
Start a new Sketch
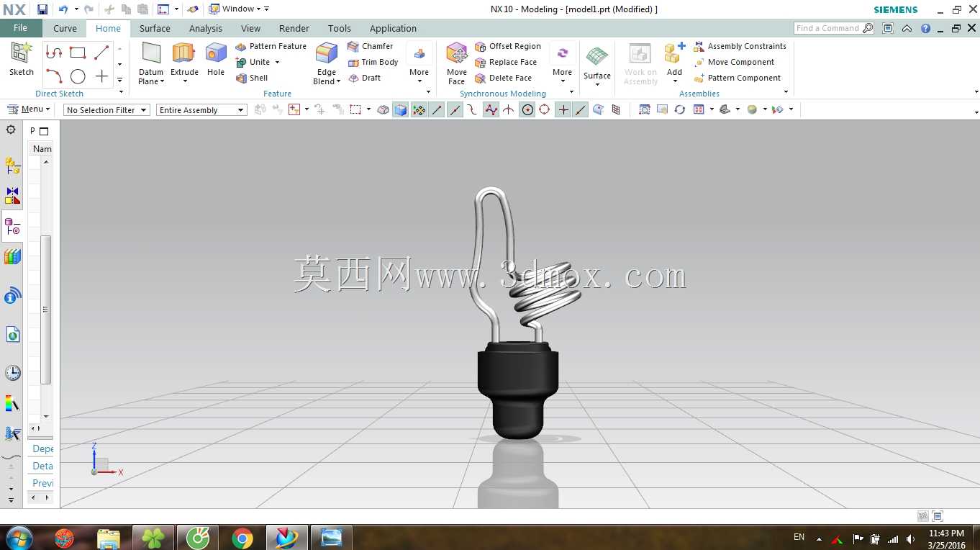coord(21,60)
